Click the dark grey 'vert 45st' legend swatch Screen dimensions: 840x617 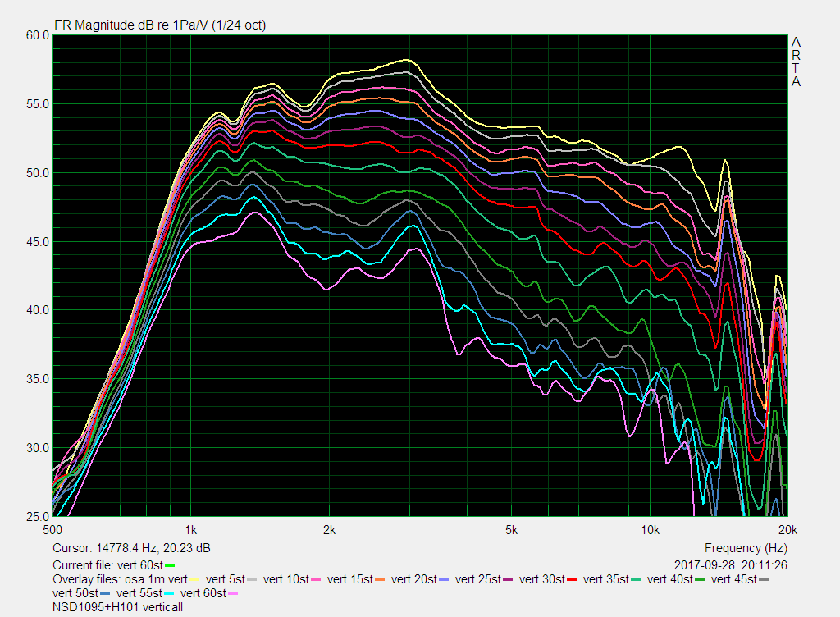click(x=764, y=580)
